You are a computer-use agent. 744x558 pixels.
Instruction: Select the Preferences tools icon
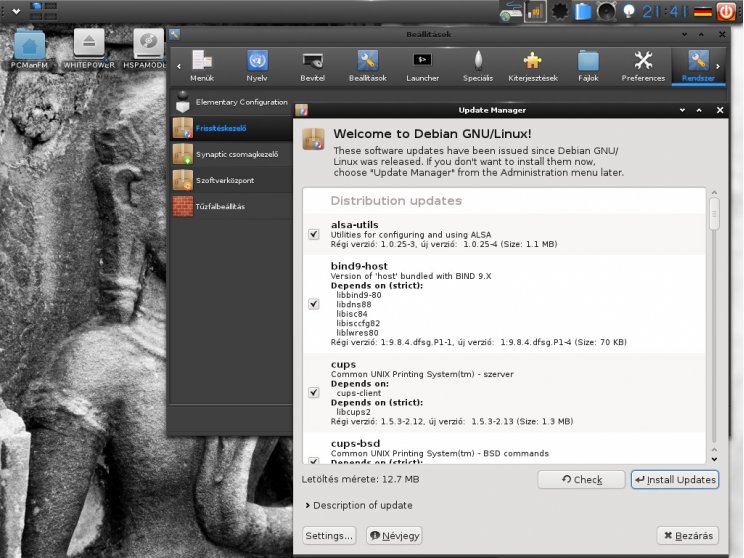[643, 66]
